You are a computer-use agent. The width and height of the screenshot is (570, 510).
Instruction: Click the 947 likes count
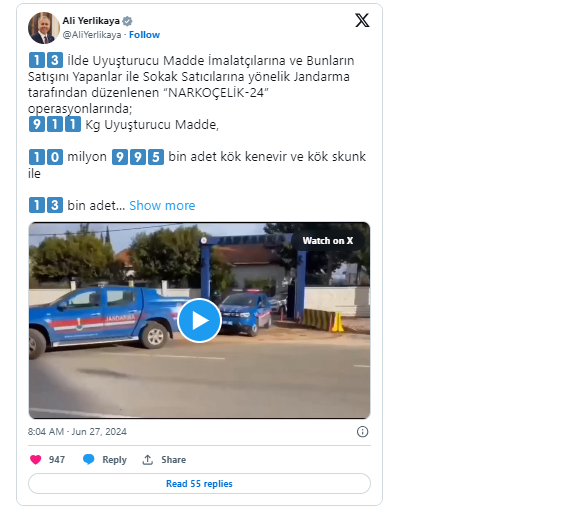57,459
